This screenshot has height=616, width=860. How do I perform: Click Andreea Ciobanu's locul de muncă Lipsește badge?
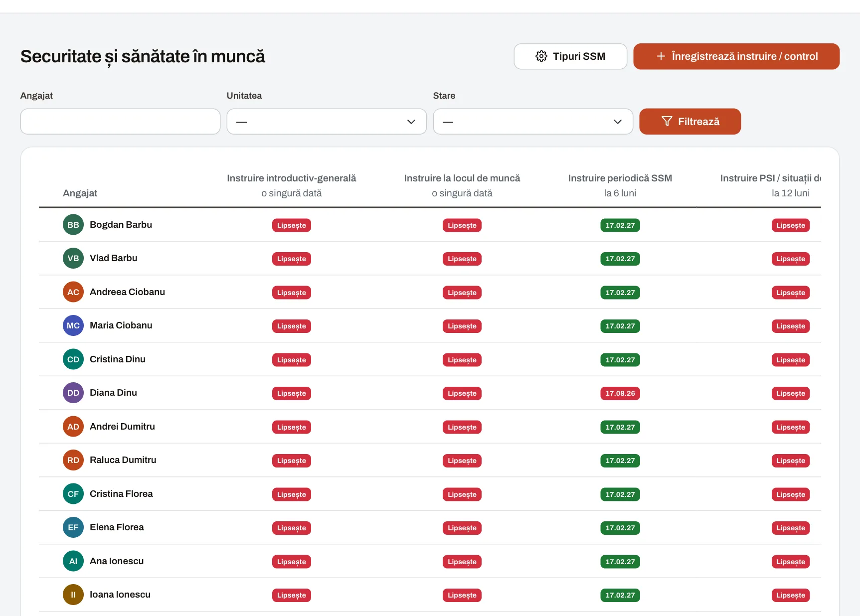[462, 293]
